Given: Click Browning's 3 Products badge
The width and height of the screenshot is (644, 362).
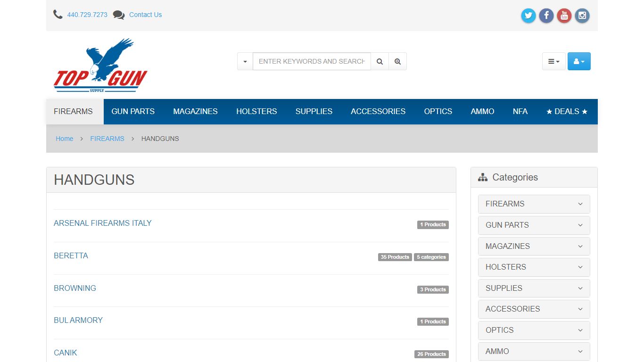Looking at the screenshot, I should (x=433, y=290).
